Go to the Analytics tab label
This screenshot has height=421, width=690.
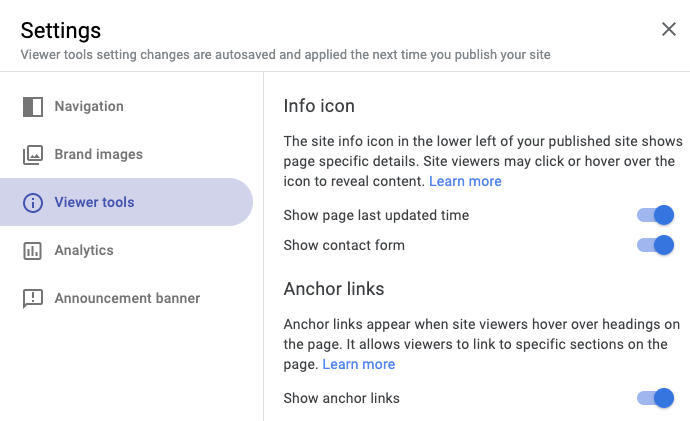(x=84, y=251)
